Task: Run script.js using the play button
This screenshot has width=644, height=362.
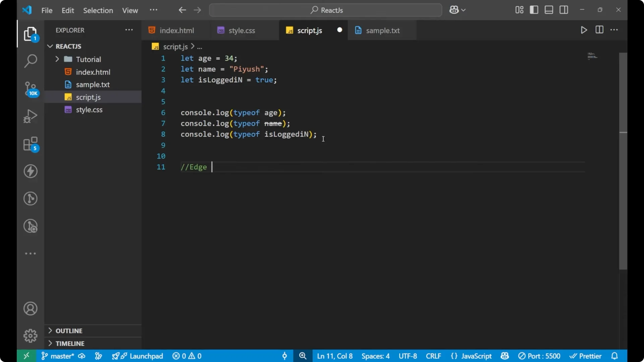Action: (x=584, y=30)
